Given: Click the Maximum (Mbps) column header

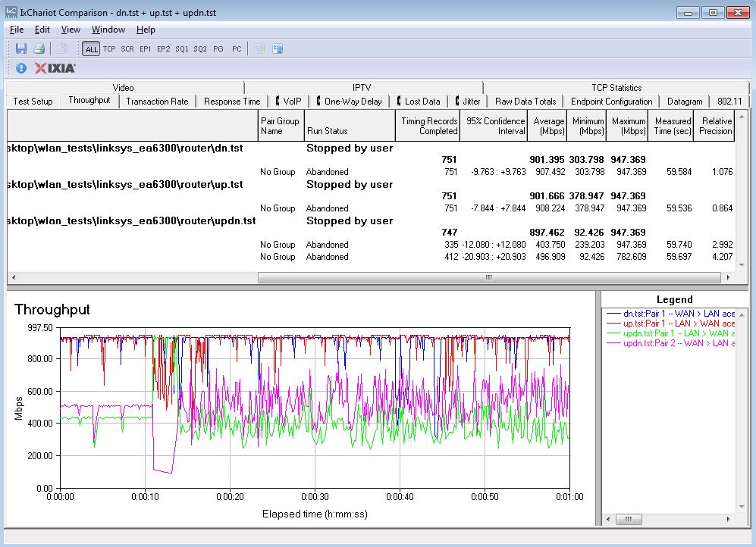Looking at the screenshot, I should pyautogui.click(x=627, y=126).
